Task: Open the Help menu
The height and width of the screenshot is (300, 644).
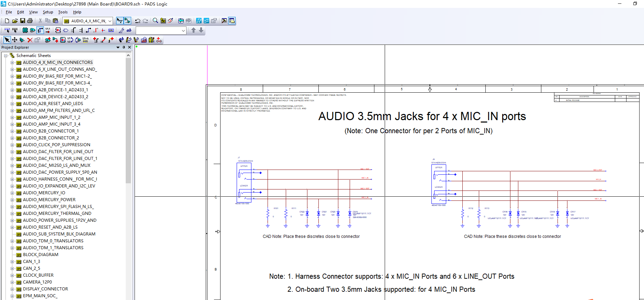Action: [77, 12]
